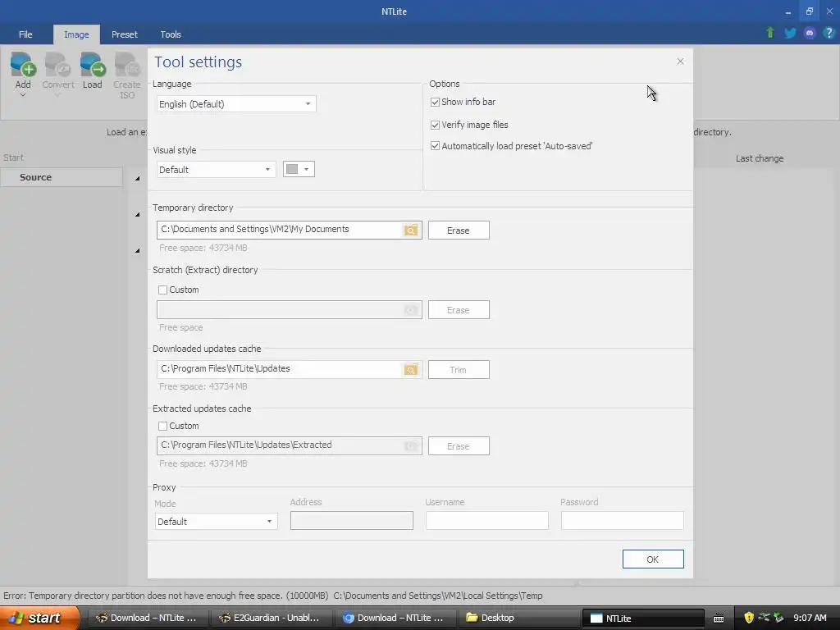
Task: Click the Create ISO toolbar icon
Action: pyautogui.click(x=127, y=66)
